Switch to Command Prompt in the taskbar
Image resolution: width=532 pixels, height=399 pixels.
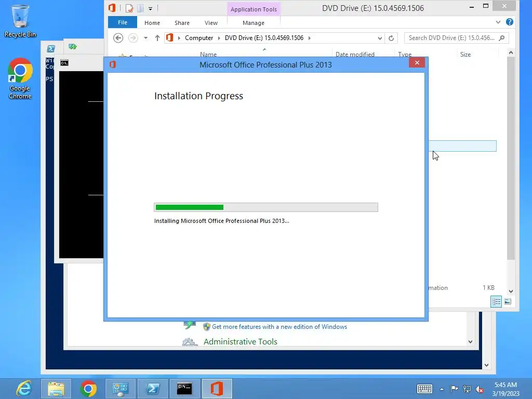[184, 389]
